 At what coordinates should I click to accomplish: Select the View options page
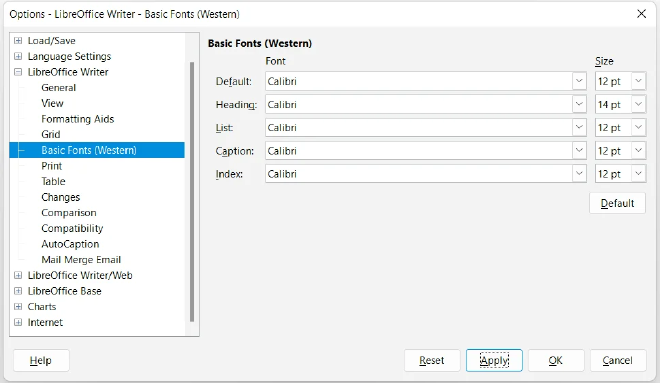pos(52,103)
